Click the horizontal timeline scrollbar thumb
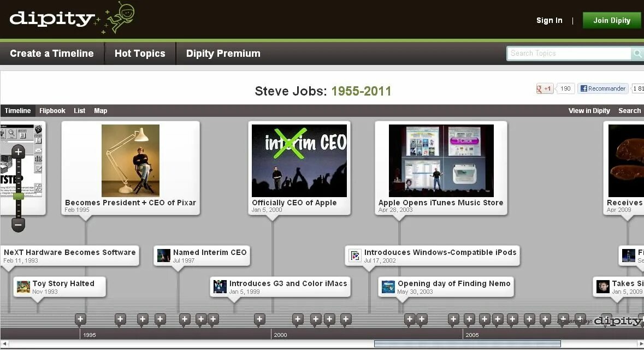 [468, 343]
